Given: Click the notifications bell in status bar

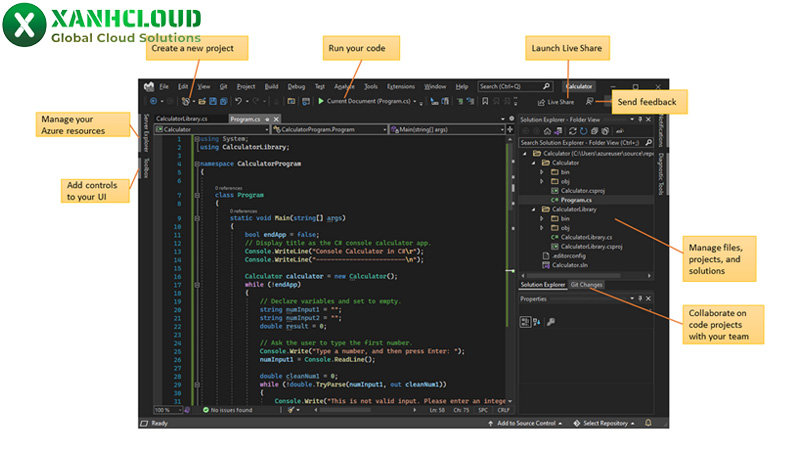Looking at the screenshot, I should [648, 423].
